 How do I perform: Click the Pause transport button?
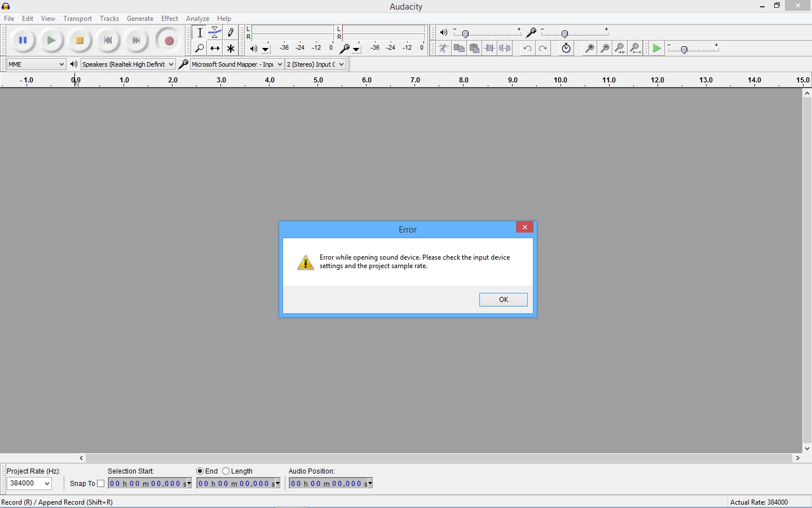[23, 41]
